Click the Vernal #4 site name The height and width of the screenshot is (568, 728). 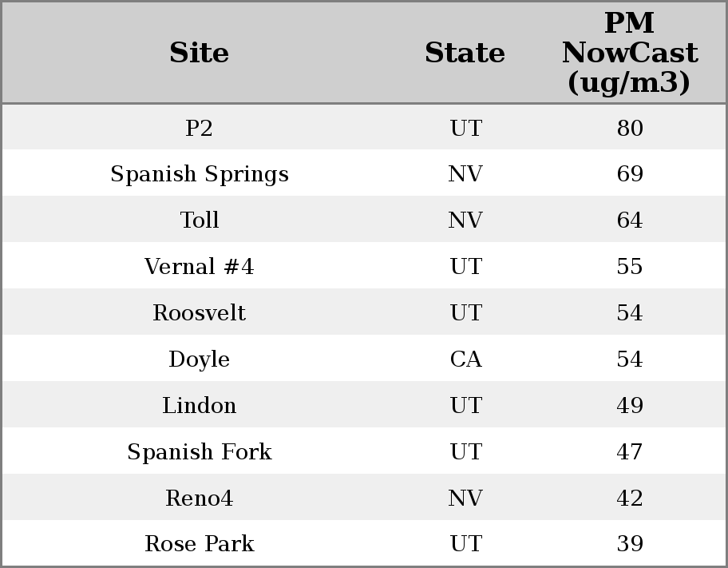click(x=199, y=267)
